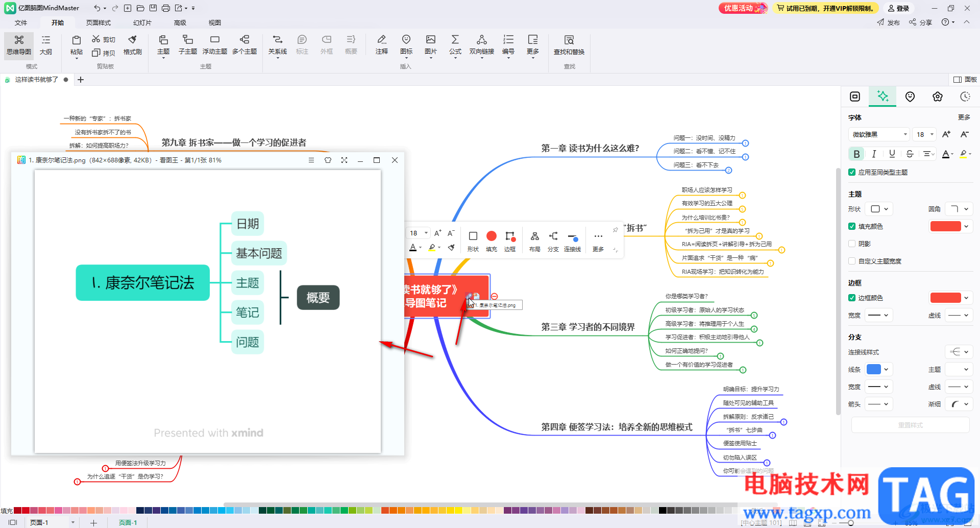Switch to the 视图 ribbon tab
The width and height of the screenshot is (980, 528).
(215, 22)
